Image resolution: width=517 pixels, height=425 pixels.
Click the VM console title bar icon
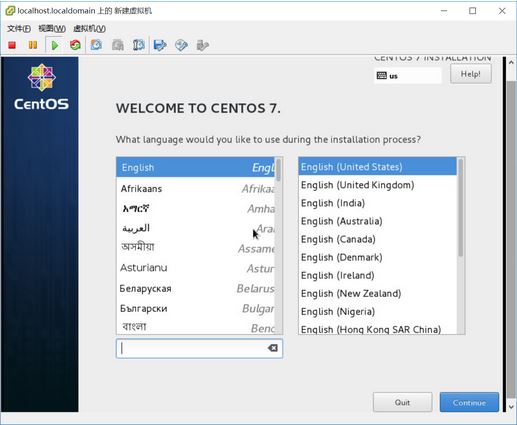[10, 11]
